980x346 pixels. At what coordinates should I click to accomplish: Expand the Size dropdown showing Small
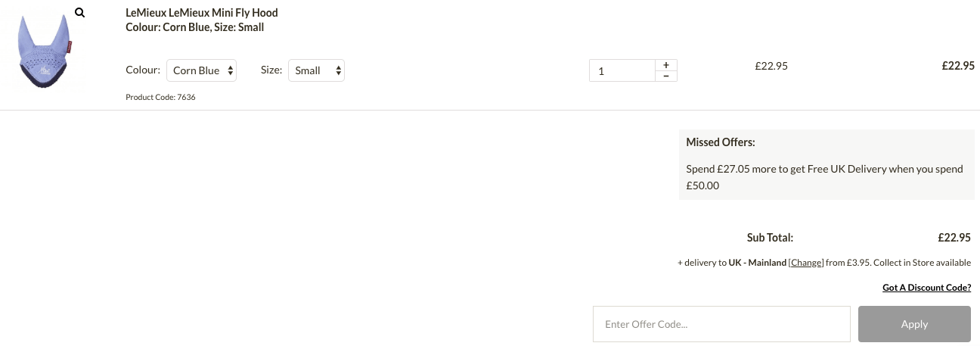(x=316, y=70)
